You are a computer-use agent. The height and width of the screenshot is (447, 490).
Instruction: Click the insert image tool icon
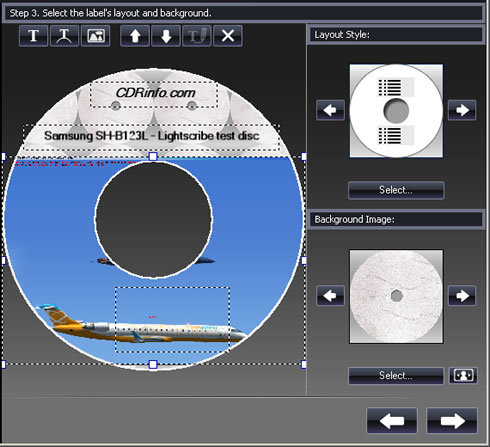(x=96, y=36)
